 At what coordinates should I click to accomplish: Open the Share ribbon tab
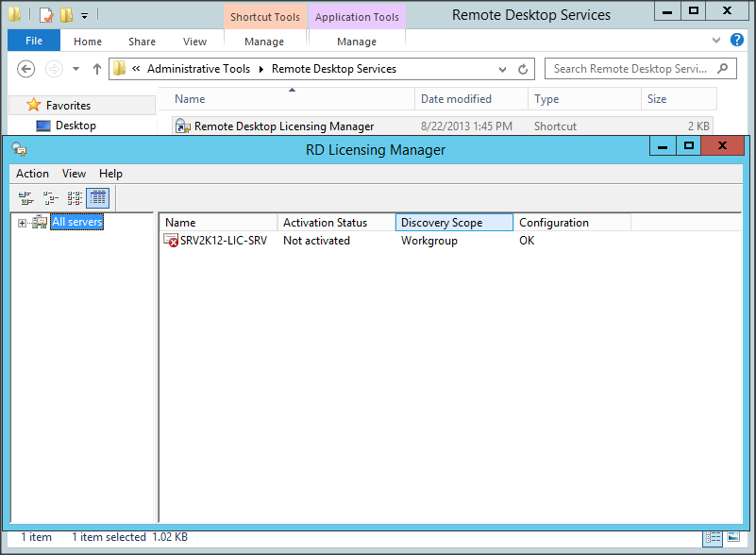pos(143,42)
